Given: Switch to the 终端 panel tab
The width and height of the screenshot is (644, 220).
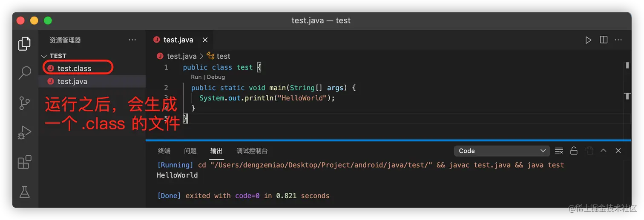Looking at the screenshot, I should [x=164, y=151].
